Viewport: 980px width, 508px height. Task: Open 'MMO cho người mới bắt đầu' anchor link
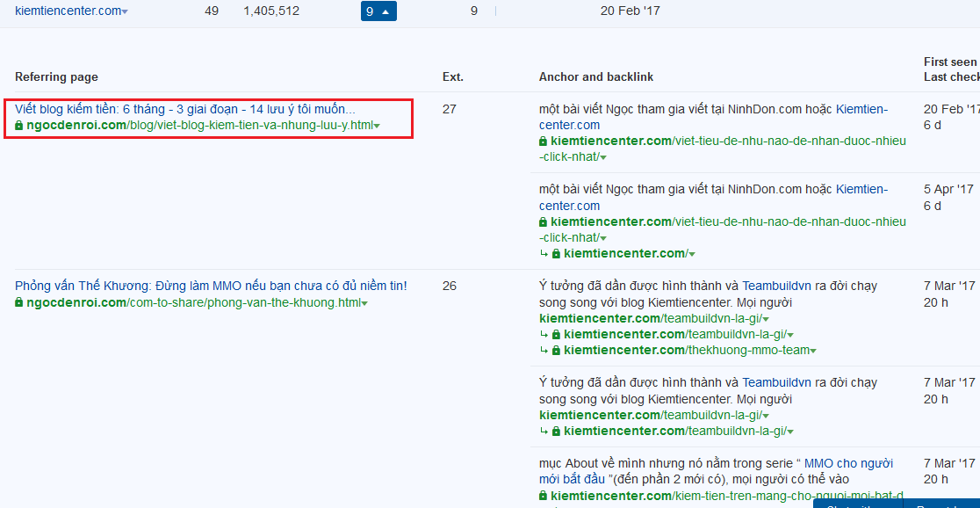(717, 471)
